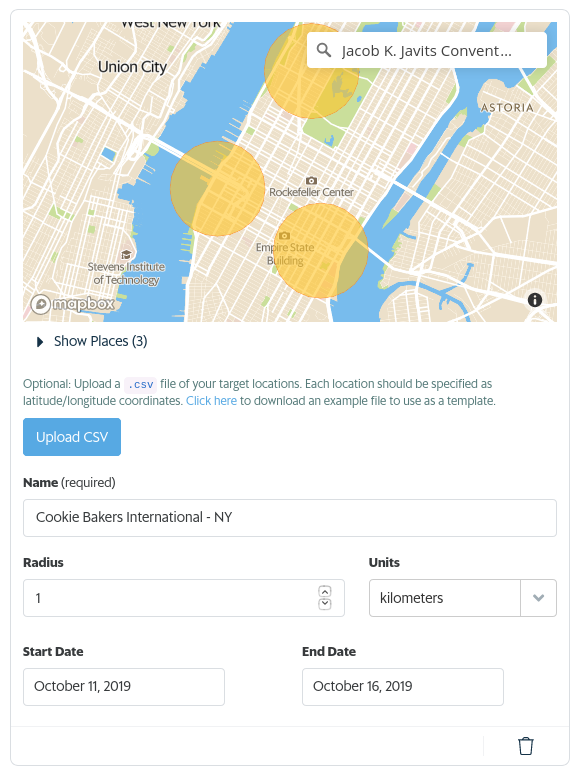Viewport: 579px width, 775px height.
Task: Click the Stevens Institute school marker
Action: [x=126, y=255]
